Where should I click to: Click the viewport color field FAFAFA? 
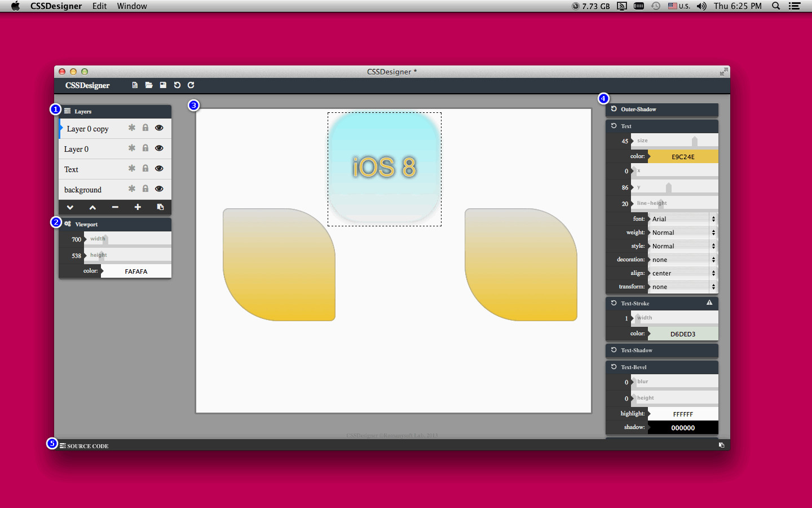[136, 271]
